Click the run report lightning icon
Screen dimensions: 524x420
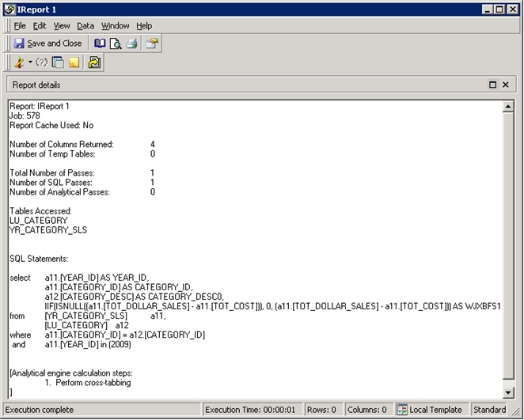tap(19, 62)
